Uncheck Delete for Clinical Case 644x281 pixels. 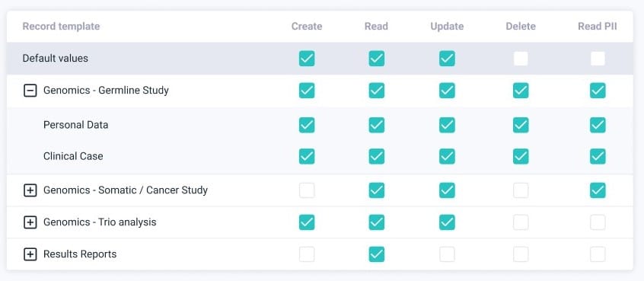coord(521,157)
